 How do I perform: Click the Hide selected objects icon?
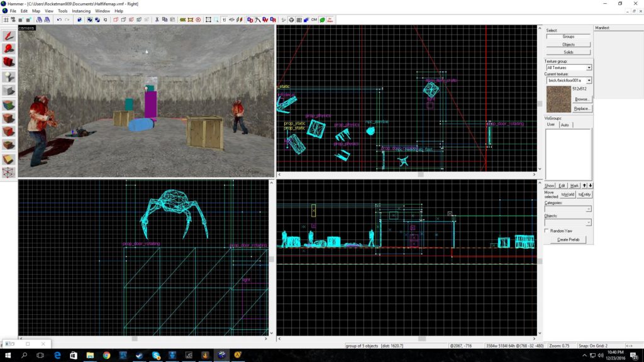click(x=116, y=19)
